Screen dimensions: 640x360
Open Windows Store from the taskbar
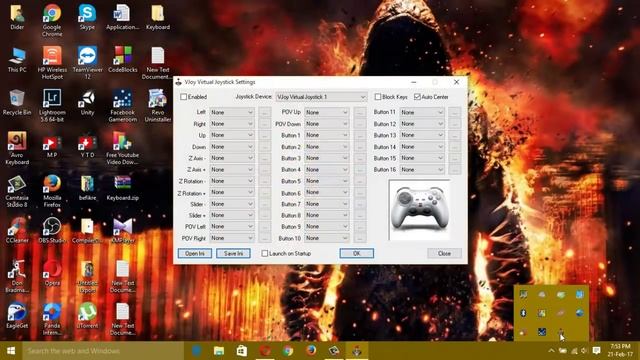coord(242,351)
